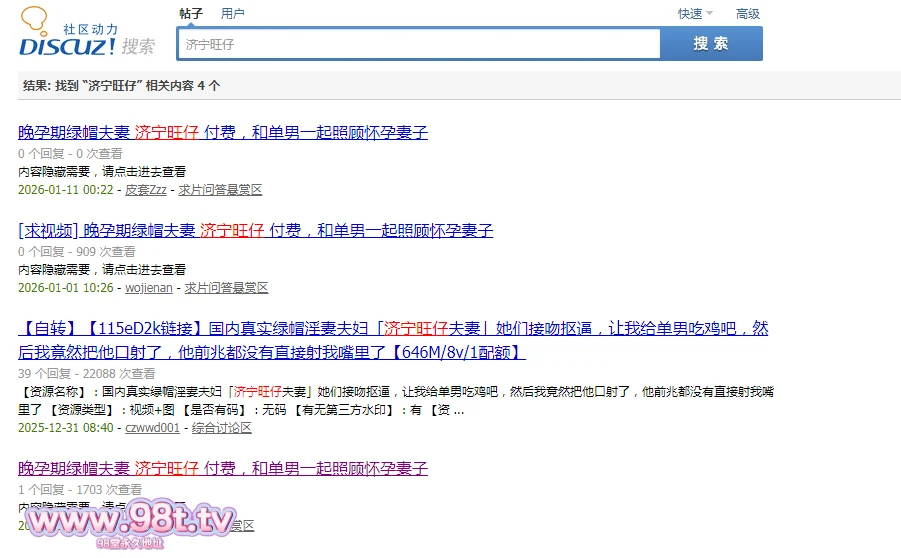Open the result title starting with 【自转】
Viewport: 901px width, 558px height.
point(393,328)
